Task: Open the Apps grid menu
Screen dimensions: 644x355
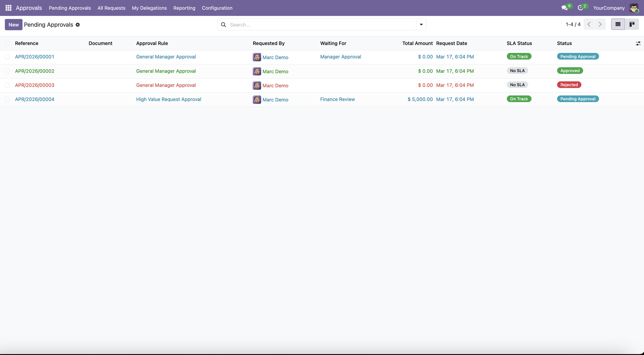Action: click(x=8, y=8)
